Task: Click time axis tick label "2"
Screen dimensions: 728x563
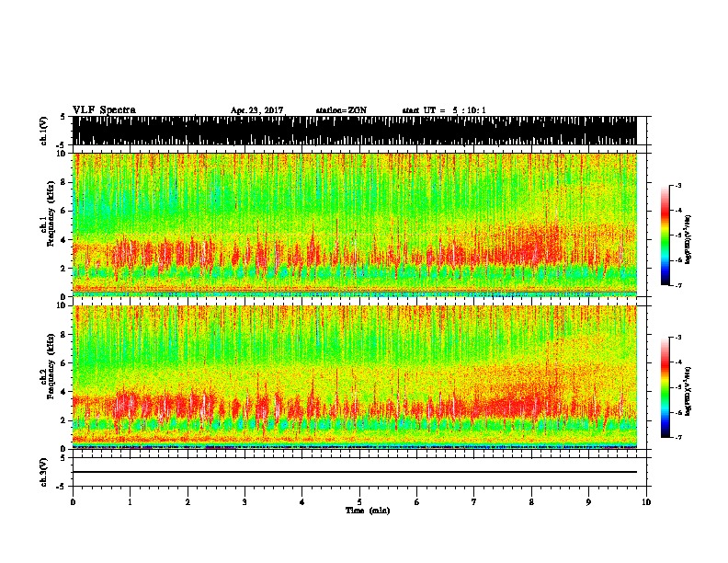Action: (x=188, y=502)
